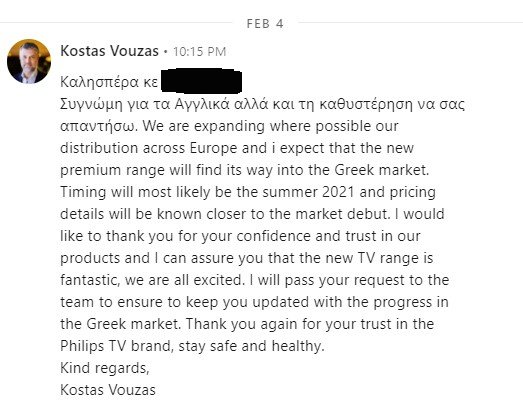523x408 pixels.
Task: Click the text 'summer 2021'
Action: 308,192
